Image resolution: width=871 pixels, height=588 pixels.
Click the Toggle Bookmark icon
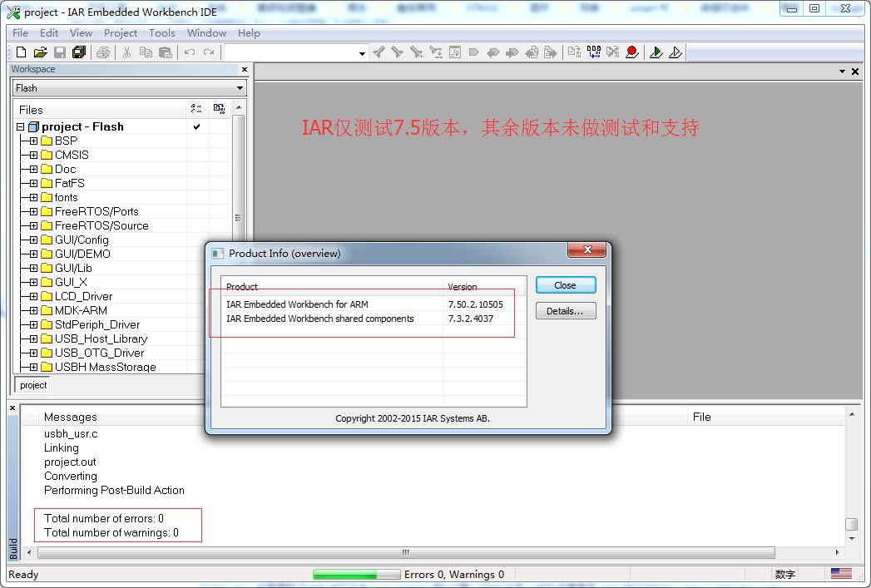[474, 52]
